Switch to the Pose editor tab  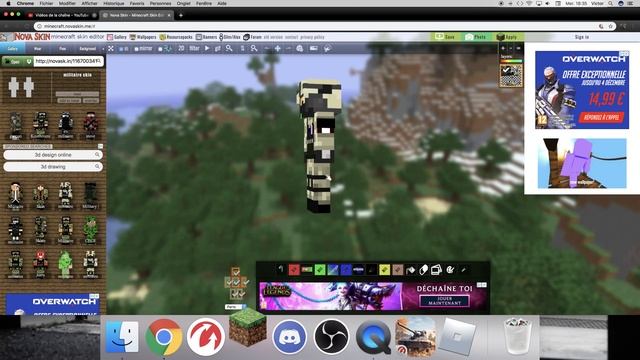click(62, 49)
